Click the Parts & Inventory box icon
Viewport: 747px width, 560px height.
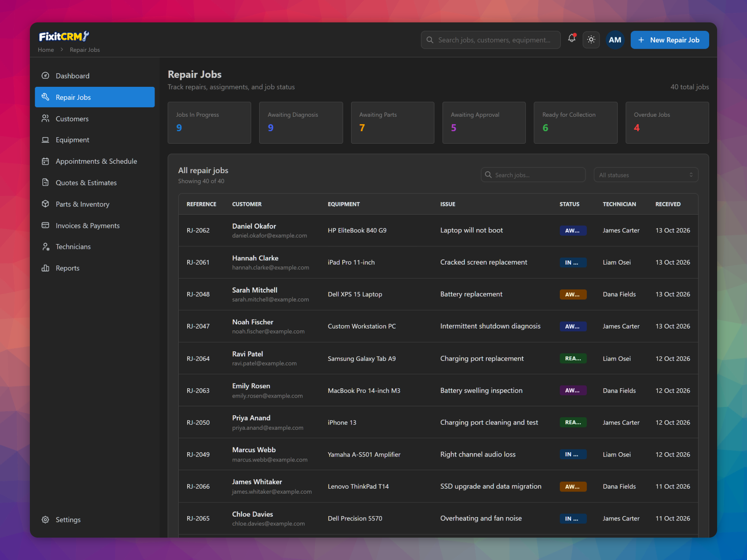tap(45, 204)
